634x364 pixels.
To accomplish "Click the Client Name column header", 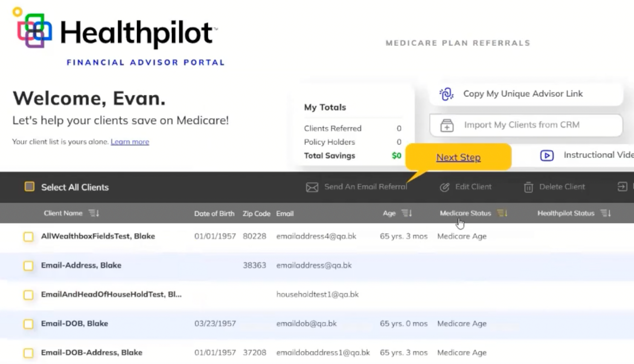I will pyautogui.click(x=63, y=213).
